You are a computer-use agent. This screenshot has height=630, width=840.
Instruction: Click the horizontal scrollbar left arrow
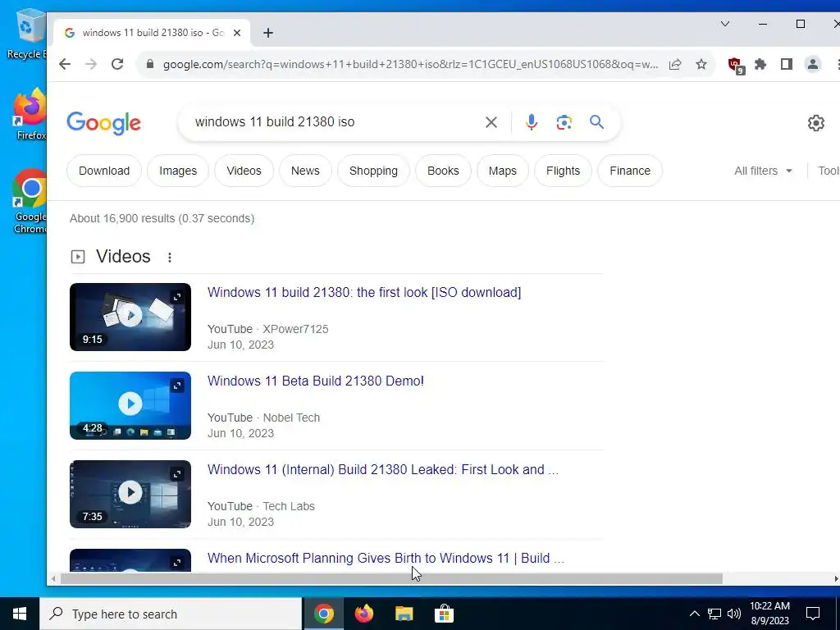[x=53, y=579]
